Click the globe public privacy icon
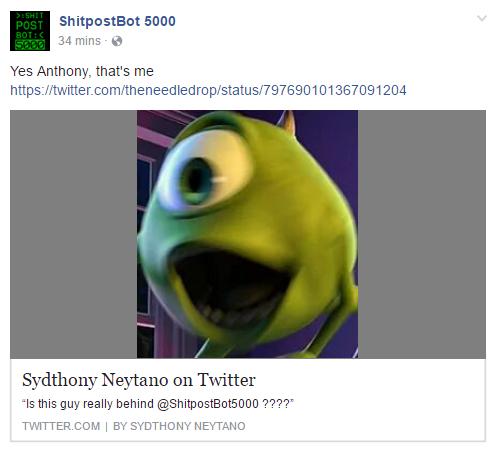Screen dimensions: 497x455 117,41
